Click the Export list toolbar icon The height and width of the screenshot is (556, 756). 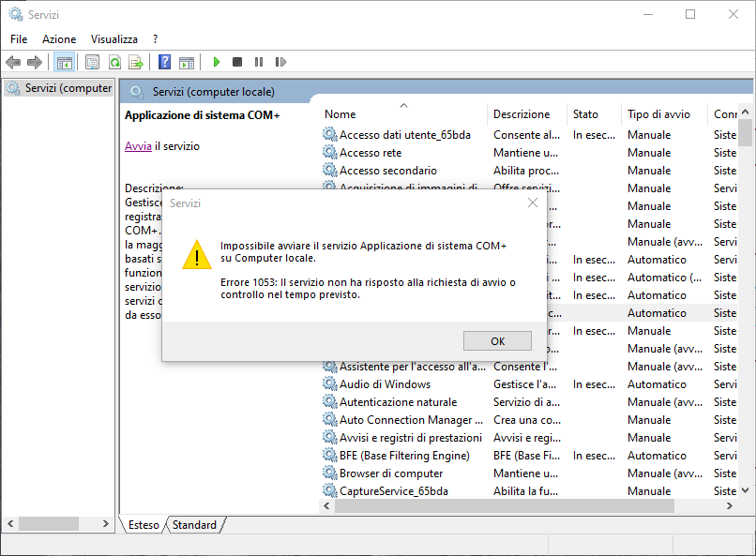click(136, 62)
